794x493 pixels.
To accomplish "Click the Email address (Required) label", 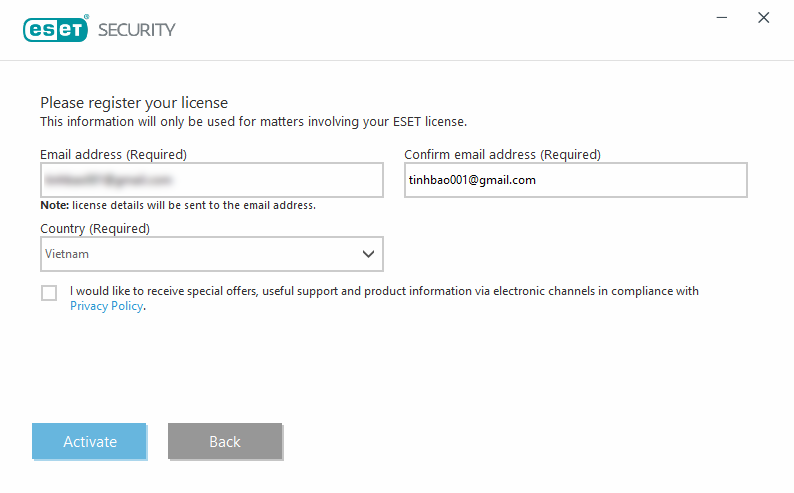I will pyautogui.click(x=113, y=155).
